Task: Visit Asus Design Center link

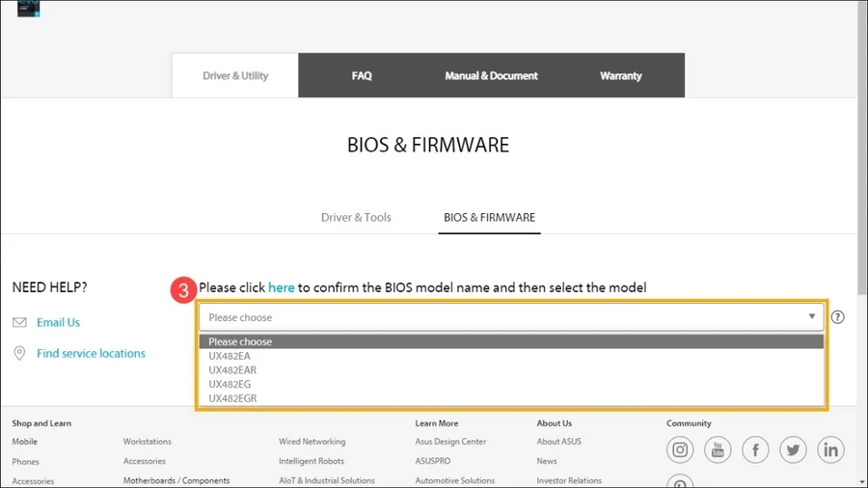Action: (450, 442)
